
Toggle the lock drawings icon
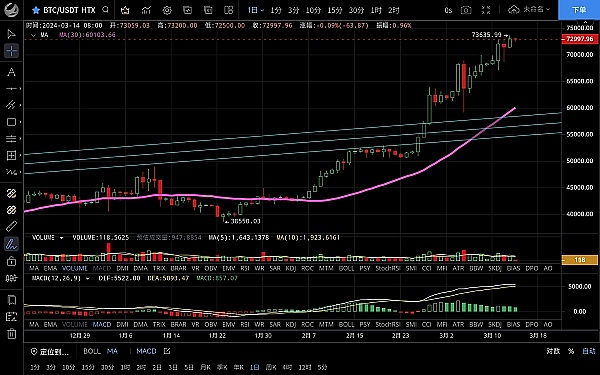(11, 261)
